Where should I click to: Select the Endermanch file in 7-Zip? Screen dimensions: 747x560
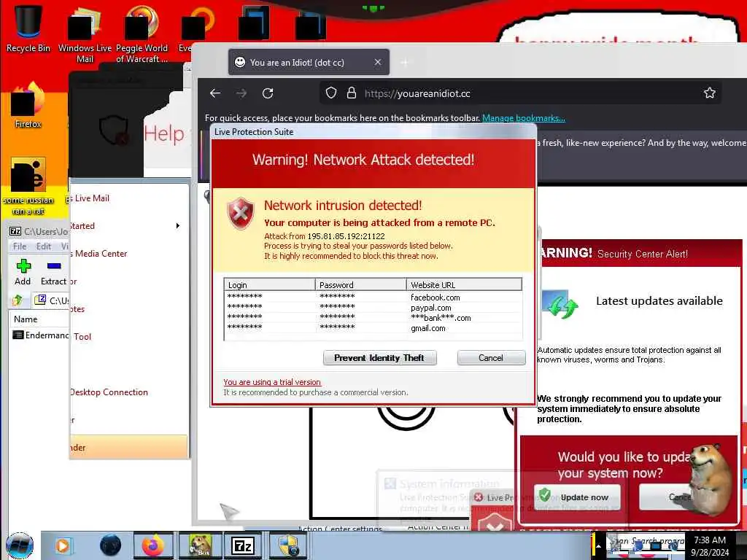(41, 335)
